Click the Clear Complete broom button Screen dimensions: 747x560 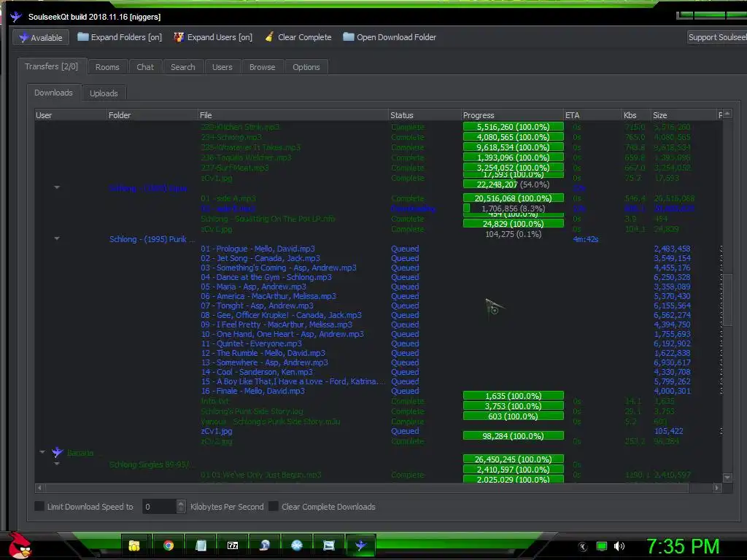298,37
